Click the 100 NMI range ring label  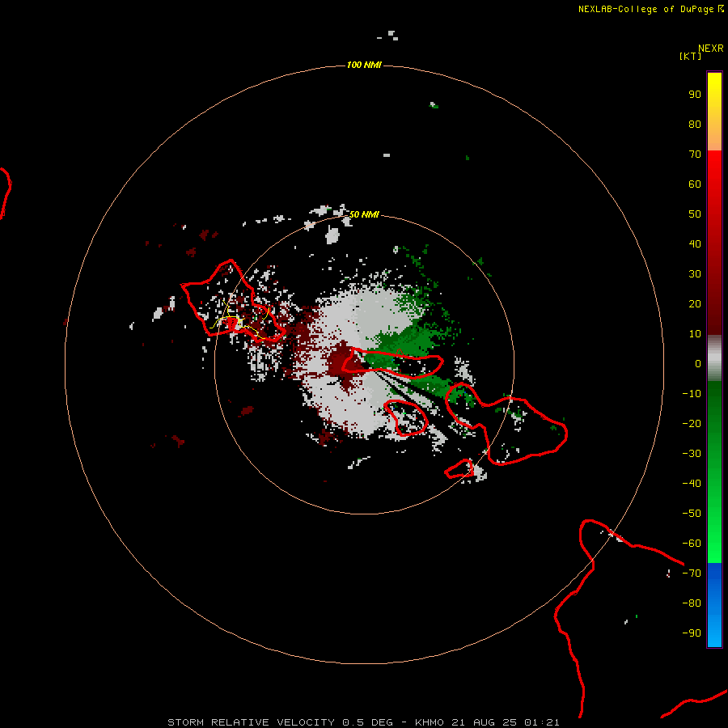[x=365, y=65]
